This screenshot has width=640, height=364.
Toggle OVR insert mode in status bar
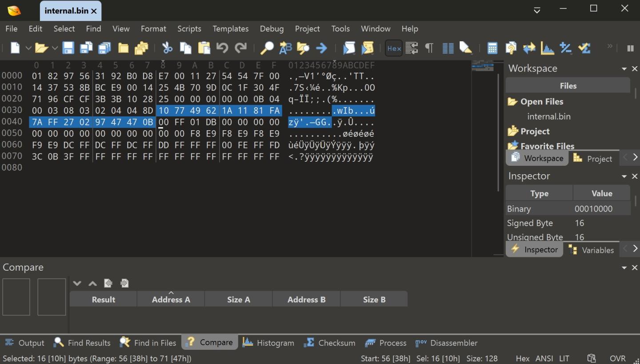(x=617, y=358)
